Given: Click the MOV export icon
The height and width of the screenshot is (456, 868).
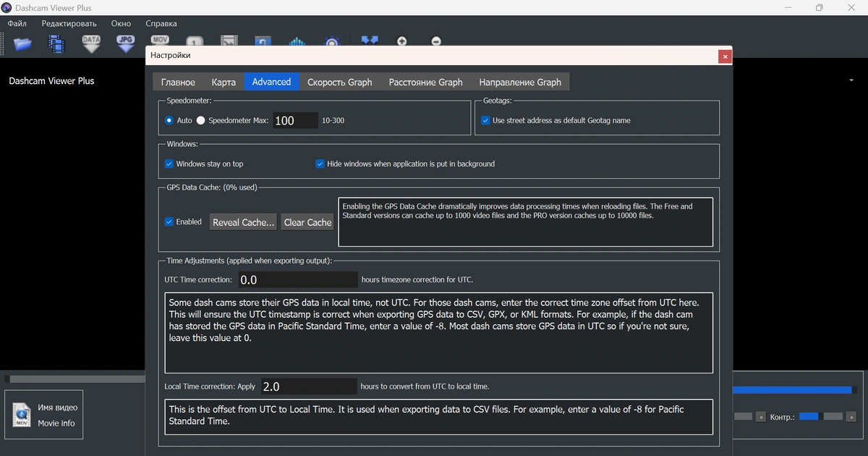Looking at the screenshot, I should [160, 41].
